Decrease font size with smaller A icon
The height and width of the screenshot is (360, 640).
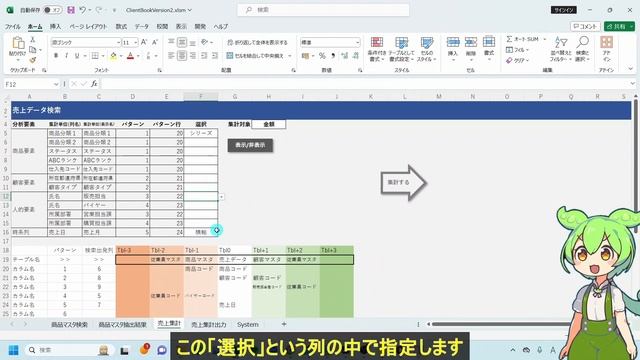coord(155,42)
